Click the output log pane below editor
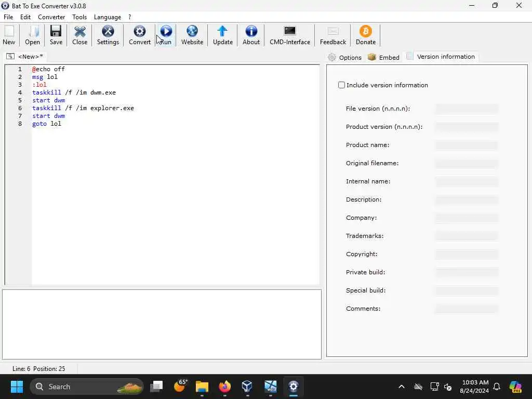This screenshot has width=532, height=399. click(162, 324)
